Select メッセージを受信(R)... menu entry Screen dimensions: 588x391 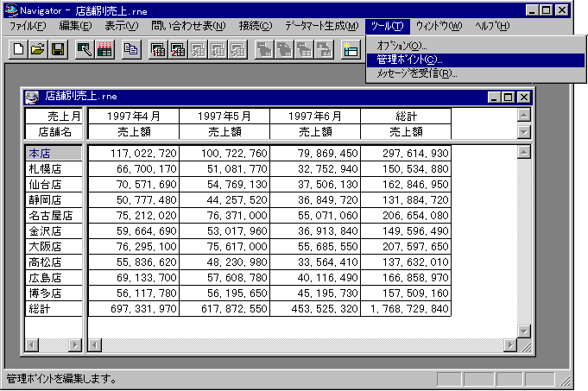pyautogui.click(x=417, y=73)
